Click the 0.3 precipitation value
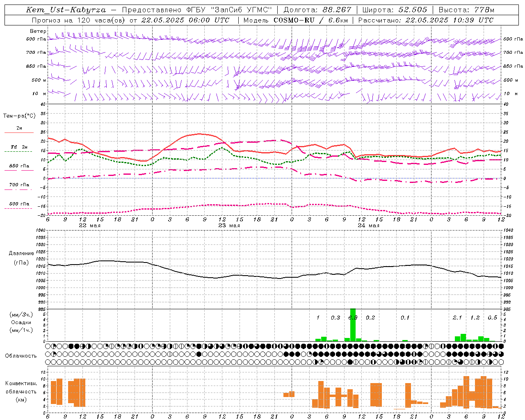Screen dimensions: 525x420 point(336,318)
